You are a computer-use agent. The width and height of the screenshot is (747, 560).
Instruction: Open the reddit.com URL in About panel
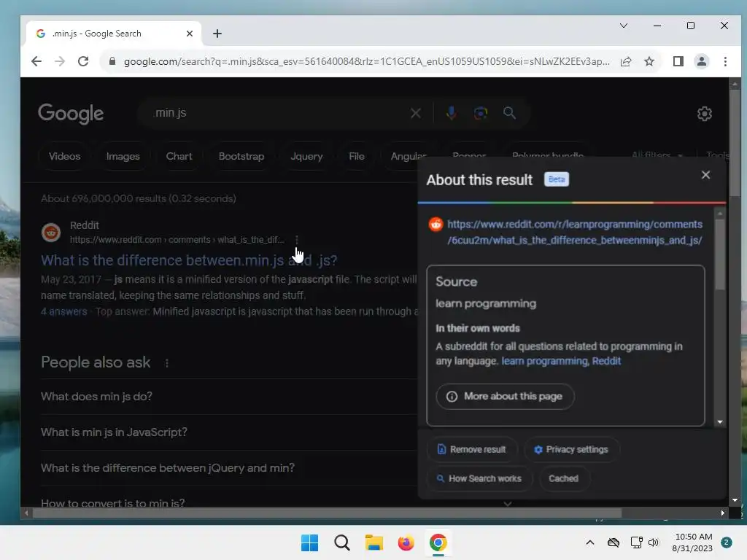tap(575, 233)
